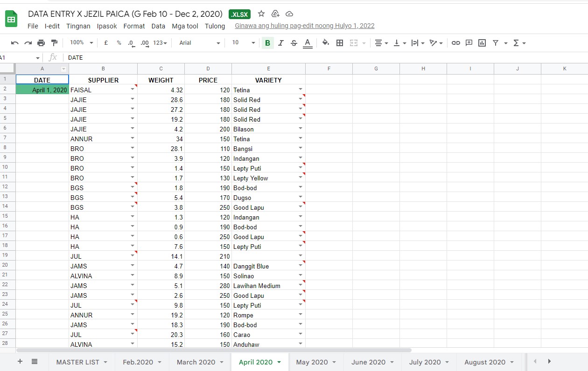Open the font size 10 dropdown
The image size is (588, 371).
click(x=244, y=43)
